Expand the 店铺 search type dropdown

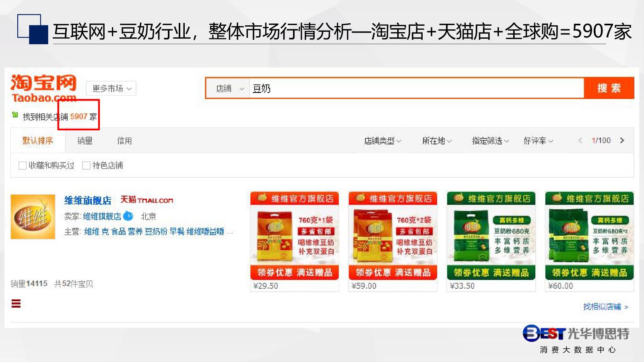[x=229, y=88]
